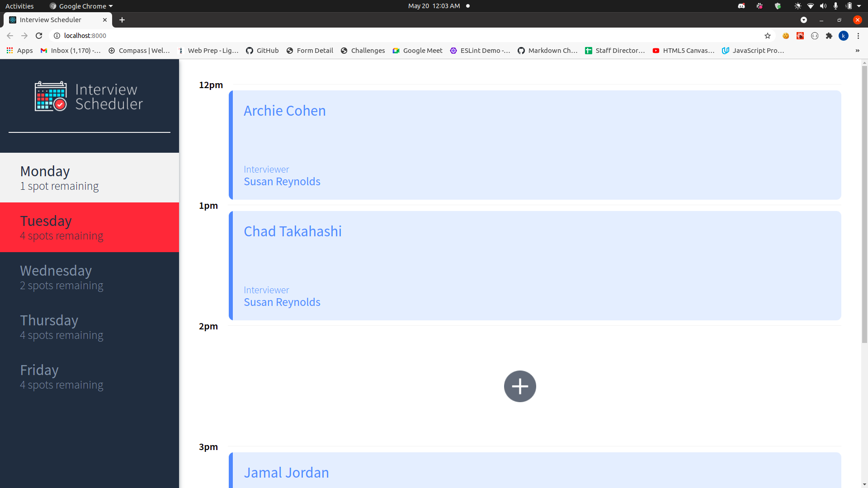
Task: Click Activities in the top bar
Action: (19, 6)
